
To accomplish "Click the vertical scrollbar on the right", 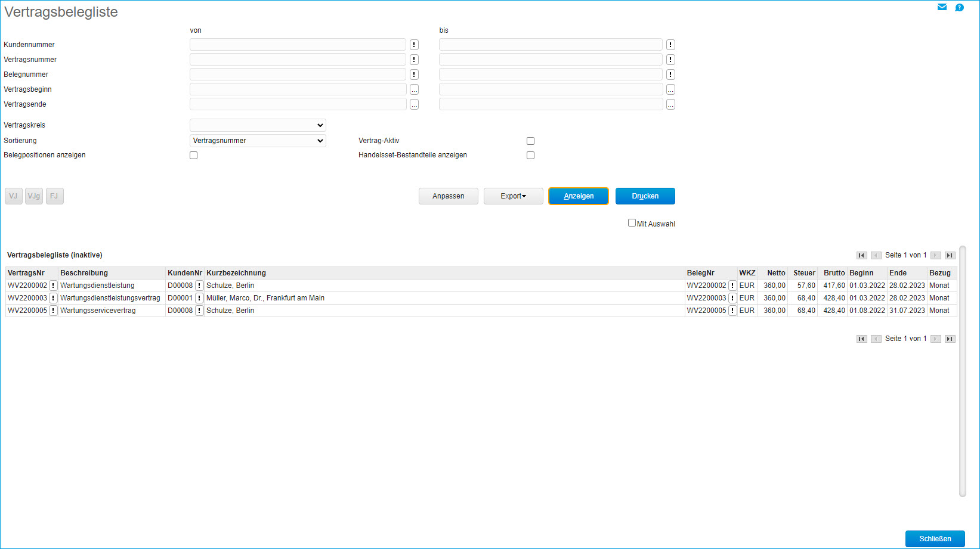I will pos(962,371).
